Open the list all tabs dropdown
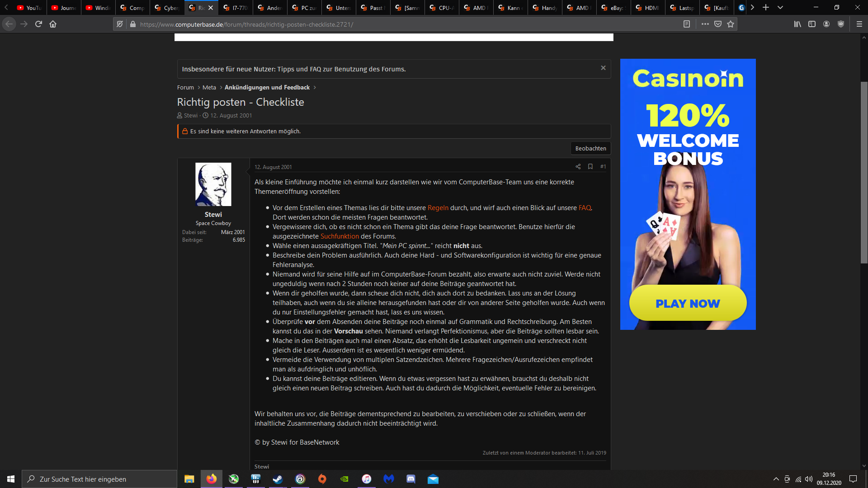This screenshot has width=868, height=488. click(780, 8)
